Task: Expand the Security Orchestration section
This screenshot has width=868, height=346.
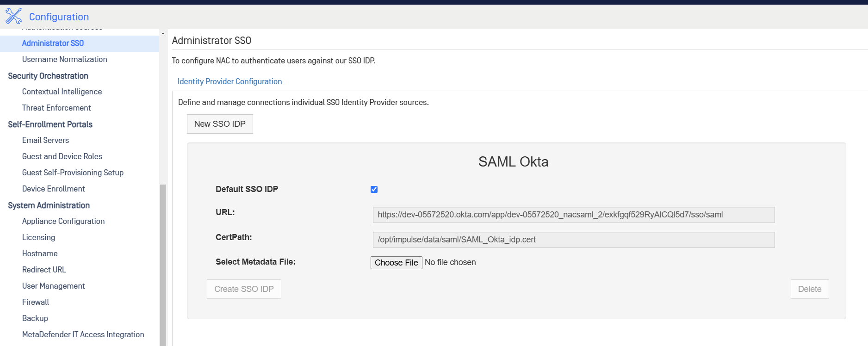Action: tap(48, 76)
